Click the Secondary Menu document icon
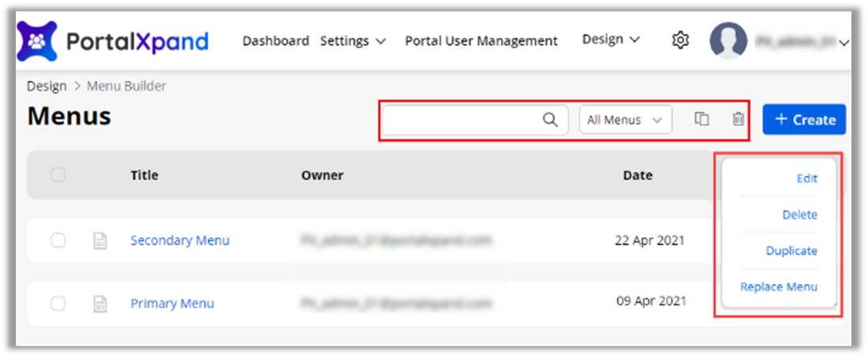This screenshot has width=868, height=357. point(100,241)
